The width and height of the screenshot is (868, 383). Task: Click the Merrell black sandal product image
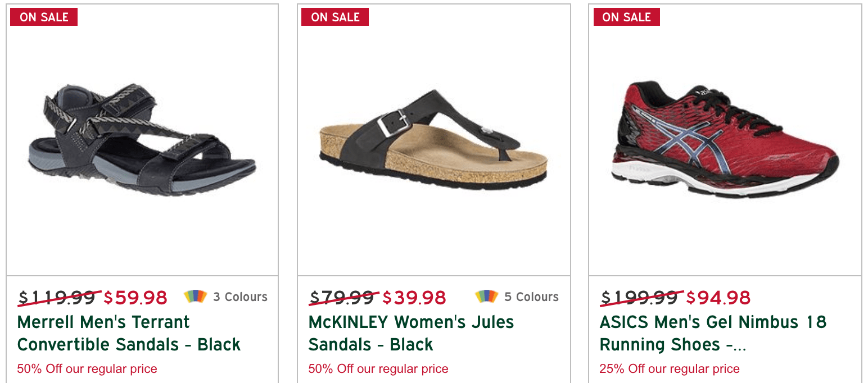click(142, 140)
